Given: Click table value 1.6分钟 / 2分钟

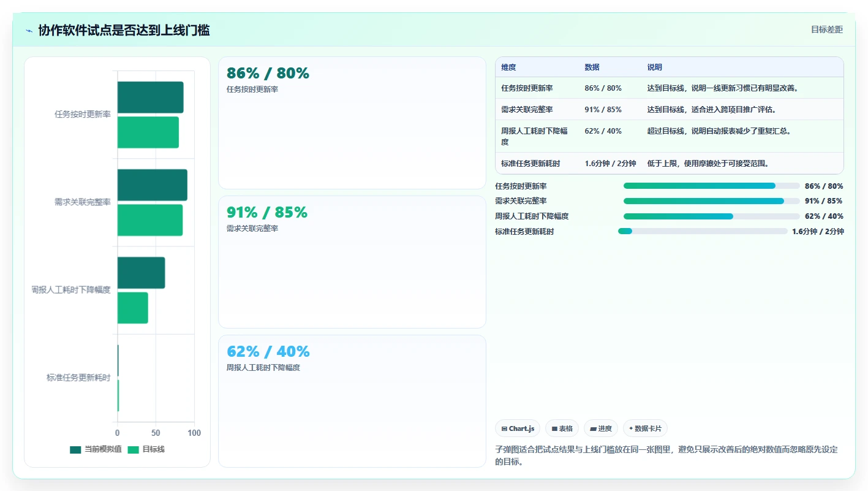Looking at the screenshot, I should [x=610, y=164].
